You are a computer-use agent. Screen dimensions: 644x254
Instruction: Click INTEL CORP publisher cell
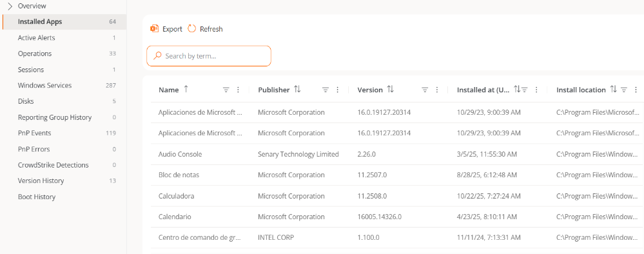coord(276,237)
